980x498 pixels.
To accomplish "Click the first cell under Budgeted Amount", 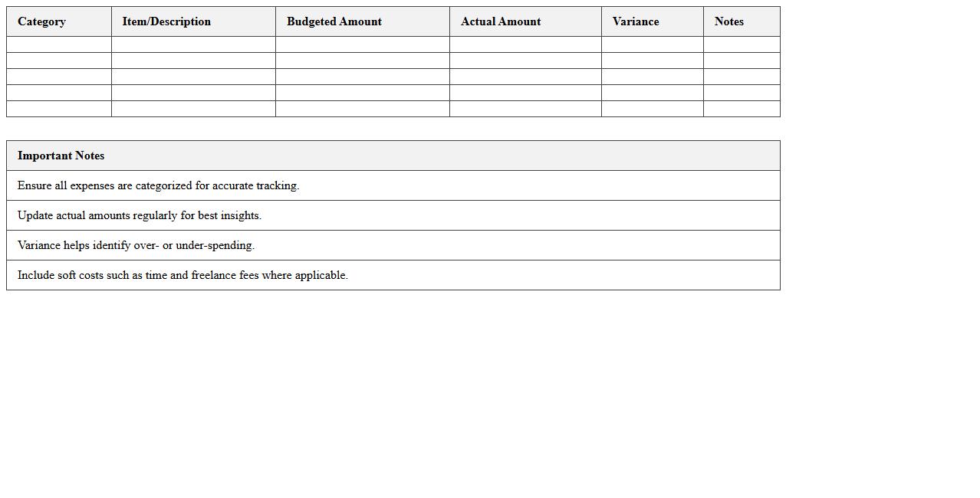I will click(x=362, y=44).
